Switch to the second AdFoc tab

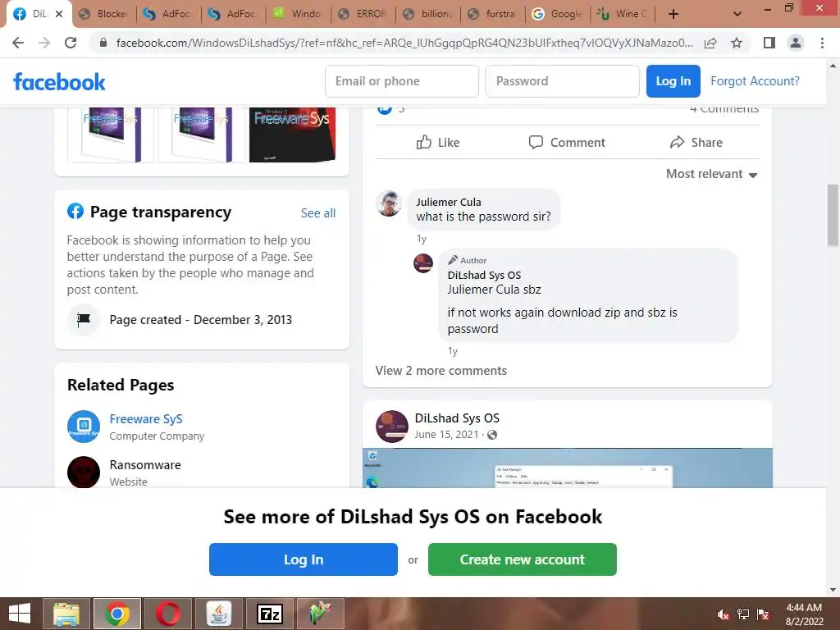point(234,15)
